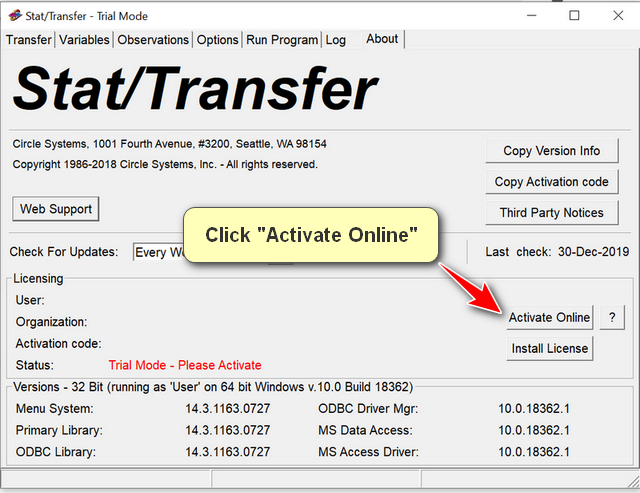This screenshot has width=640, height=493.
Task: Open Third Party Notices
Action: [552, 213]
